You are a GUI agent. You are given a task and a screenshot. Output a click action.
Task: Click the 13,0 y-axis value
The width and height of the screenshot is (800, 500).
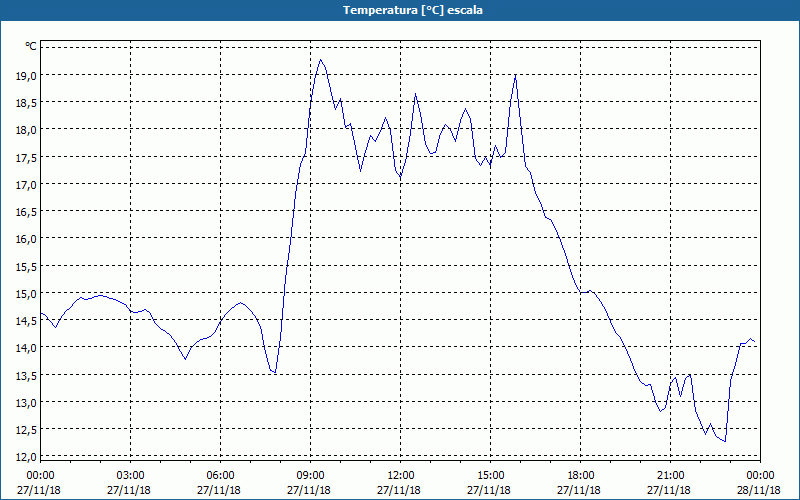[27, 402]
